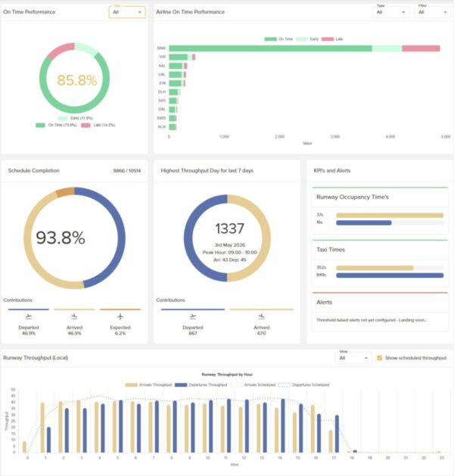This screenshot has height=476, width=454.
Task: Click the Arrived plane icon under Highest Throughput Day
Action: (262, 316)
